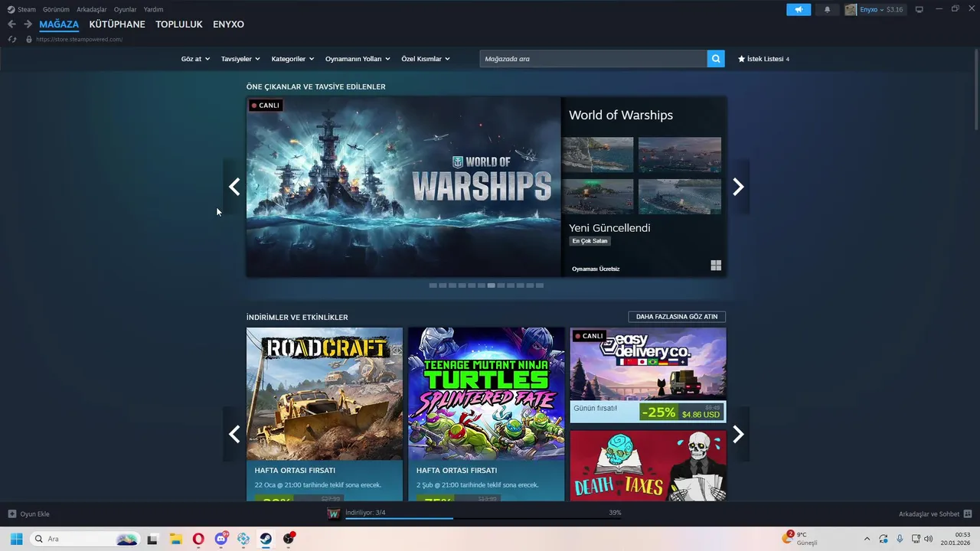Open the Easy Delivery Co. daily deal
The image size is (980, 551).
point(648,375)
